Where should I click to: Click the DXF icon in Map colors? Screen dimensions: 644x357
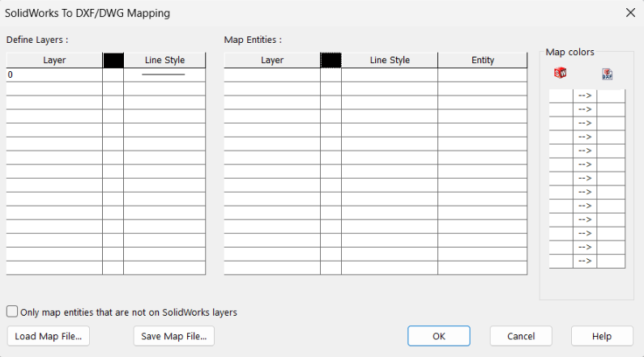[608, 74]
